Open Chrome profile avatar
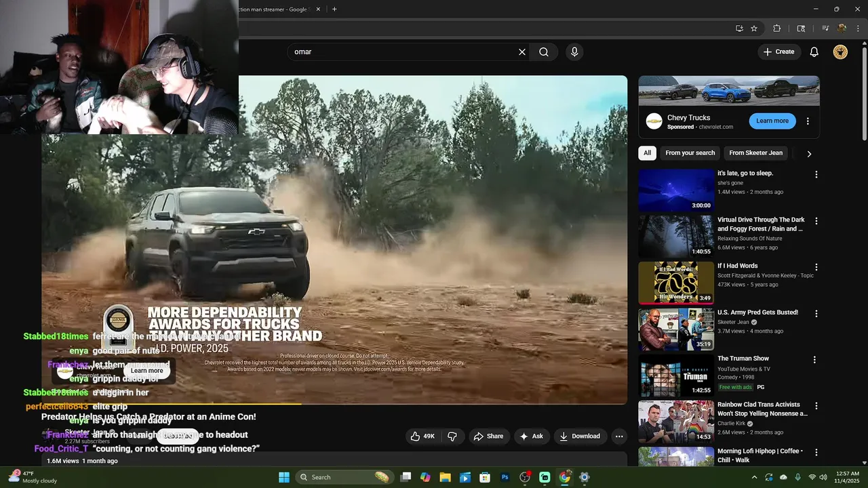This screenshot has width=868, height=488. tap(842, 28)
